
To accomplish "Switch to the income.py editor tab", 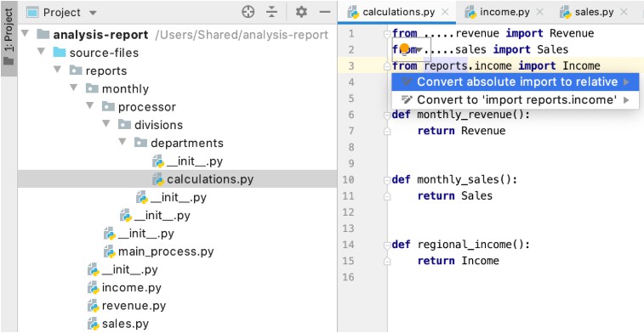I will click(x=504, y=12).
